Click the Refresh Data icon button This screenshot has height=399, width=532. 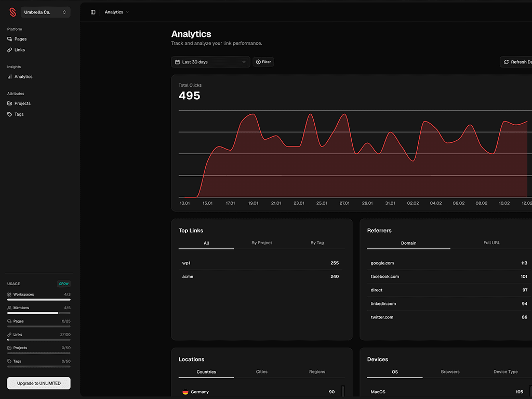(506, 62)
